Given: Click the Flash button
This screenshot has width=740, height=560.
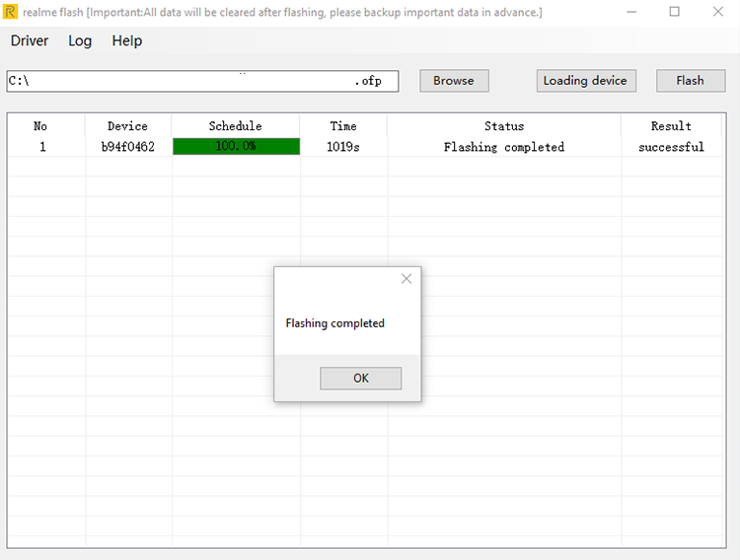Looking at the screenshot, I should click(x=691, y=81).
